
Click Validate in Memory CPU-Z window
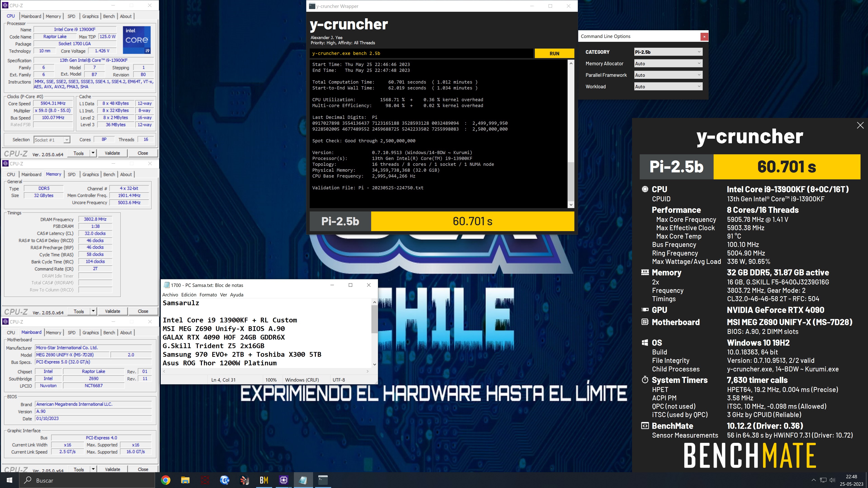(x=112, y=311)
